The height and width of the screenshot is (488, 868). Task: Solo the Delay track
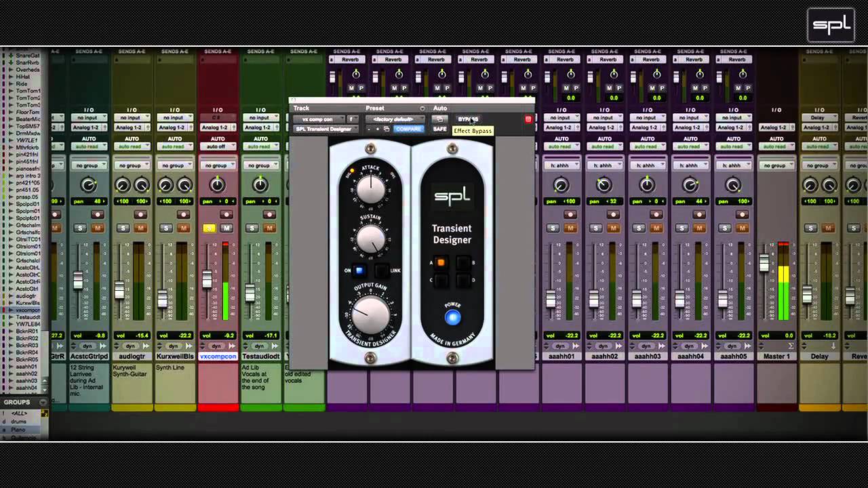pos(812,228)
